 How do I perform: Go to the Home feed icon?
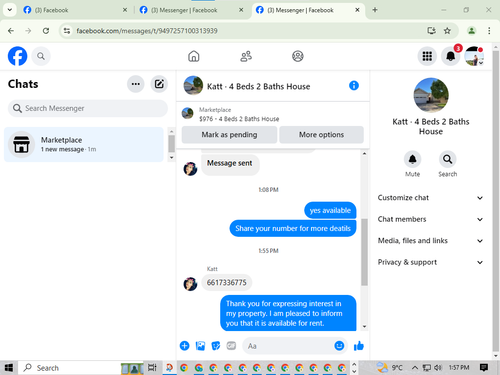194,56
